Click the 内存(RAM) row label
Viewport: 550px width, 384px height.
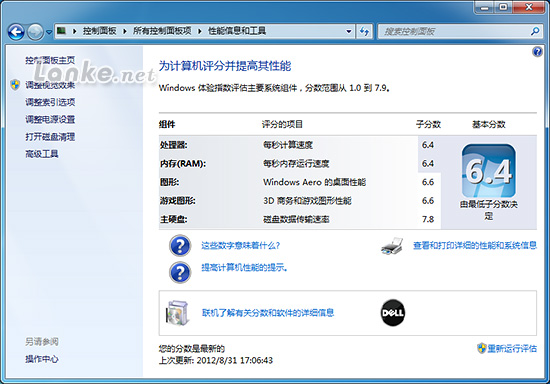click(183, 163)
